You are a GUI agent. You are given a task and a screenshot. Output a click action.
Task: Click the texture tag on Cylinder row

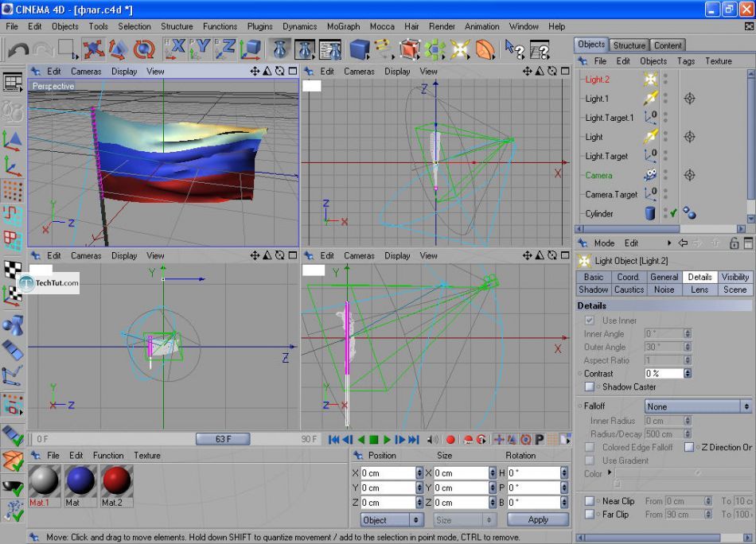689,213
